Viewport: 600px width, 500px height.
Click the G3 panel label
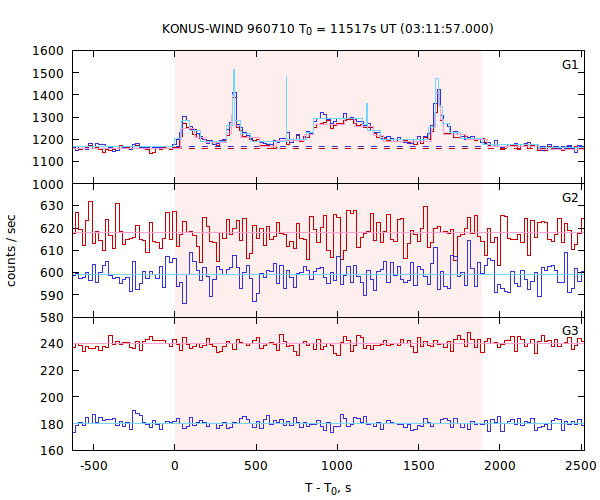[569, 331]
